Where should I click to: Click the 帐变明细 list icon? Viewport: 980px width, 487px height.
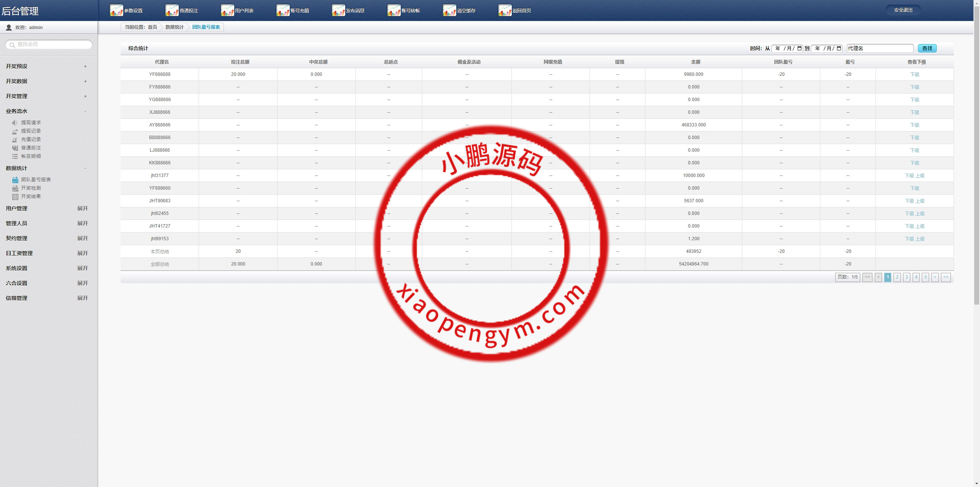pos(15,156)
